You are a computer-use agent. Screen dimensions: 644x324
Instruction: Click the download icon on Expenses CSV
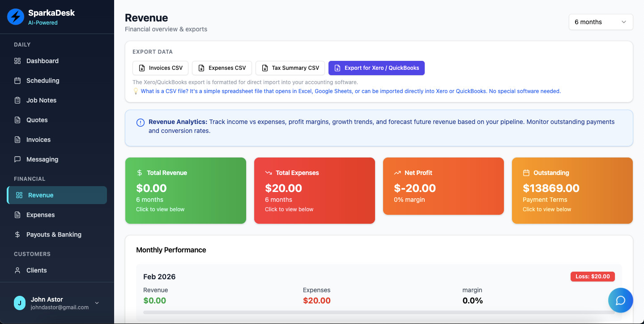point(201,68)
